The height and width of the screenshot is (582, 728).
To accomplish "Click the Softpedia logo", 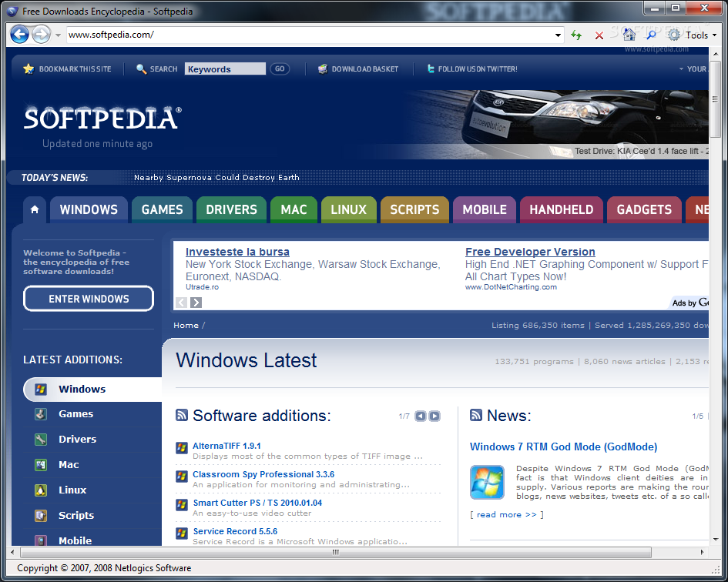I will point(102,118).
